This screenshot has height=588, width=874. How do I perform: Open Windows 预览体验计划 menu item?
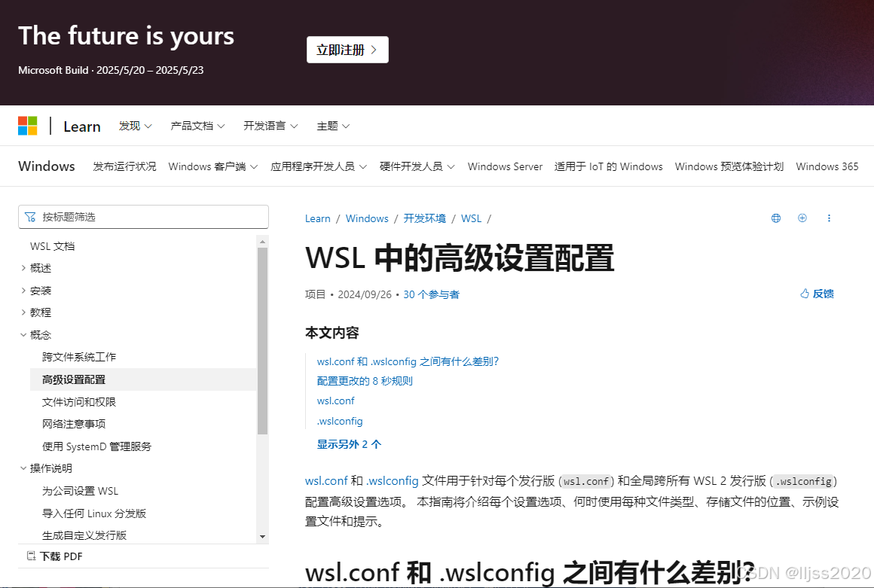pyautogui.click(x=729, y=166)
